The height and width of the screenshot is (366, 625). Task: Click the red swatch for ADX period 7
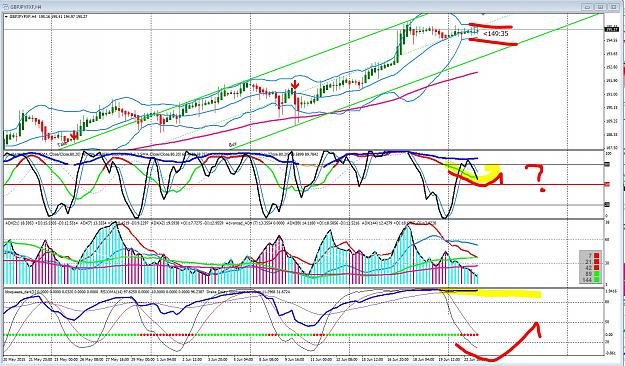click(x=597, y=256)
